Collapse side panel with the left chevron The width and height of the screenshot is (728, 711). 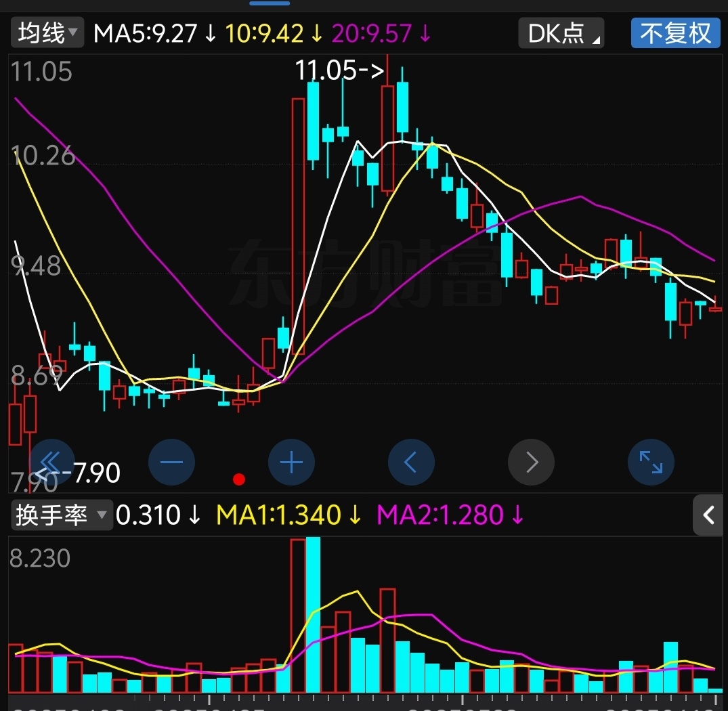(708, 515)
